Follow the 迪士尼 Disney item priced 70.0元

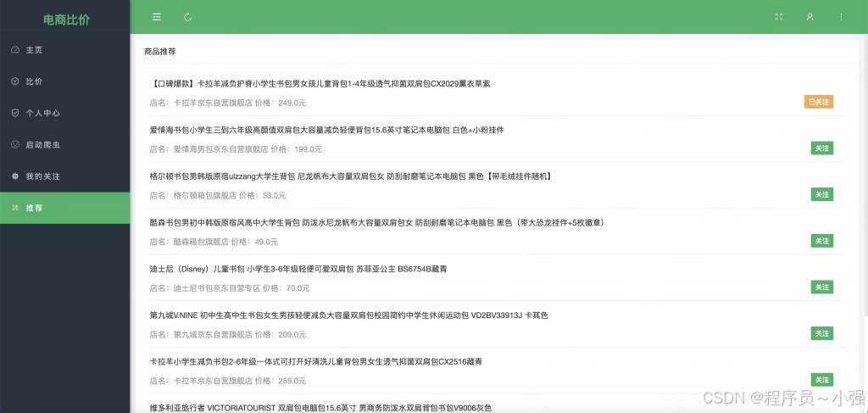(x=822, y=287)
